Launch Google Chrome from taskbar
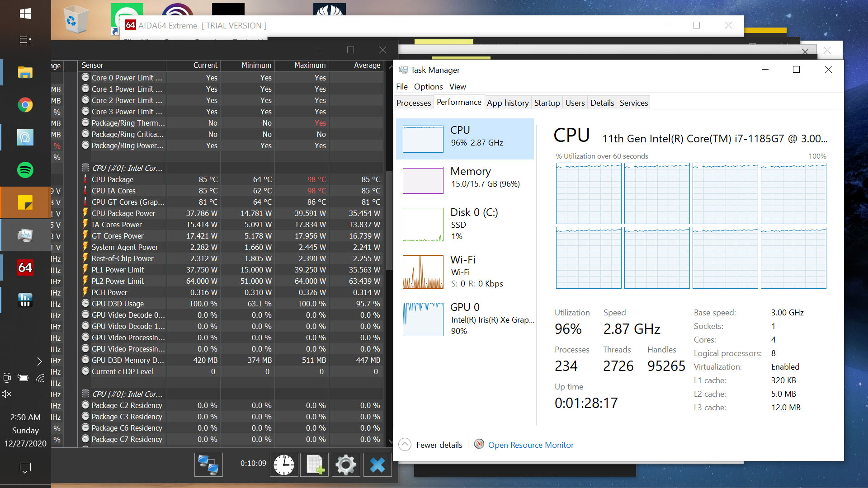 25,105
